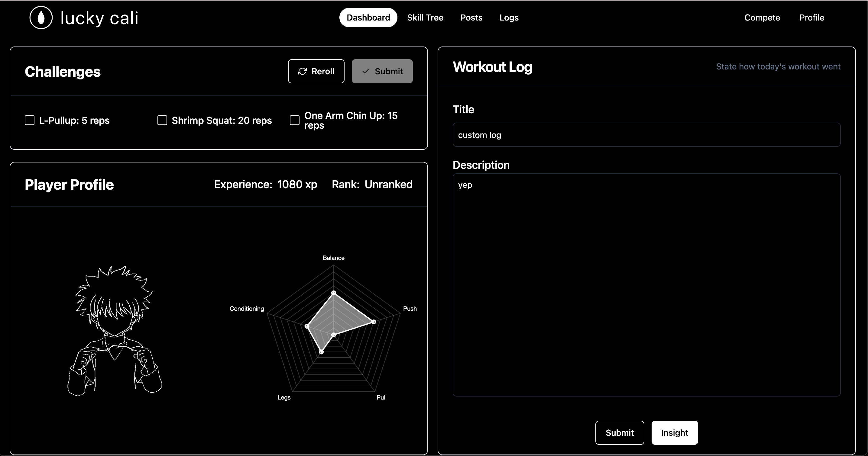Click the Legs axis label

pyautogui.click(x=284, y=397)
